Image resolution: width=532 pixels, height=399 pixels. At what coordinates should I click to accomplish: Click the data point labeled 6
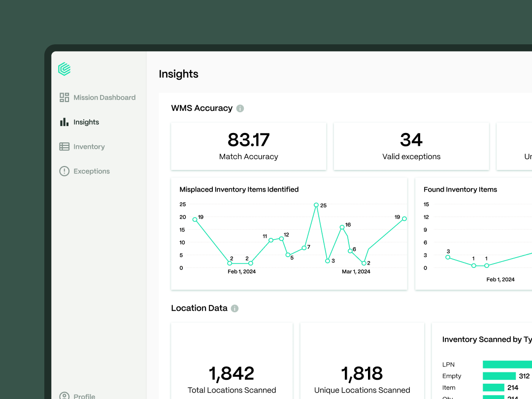click(x=350, y=251)
